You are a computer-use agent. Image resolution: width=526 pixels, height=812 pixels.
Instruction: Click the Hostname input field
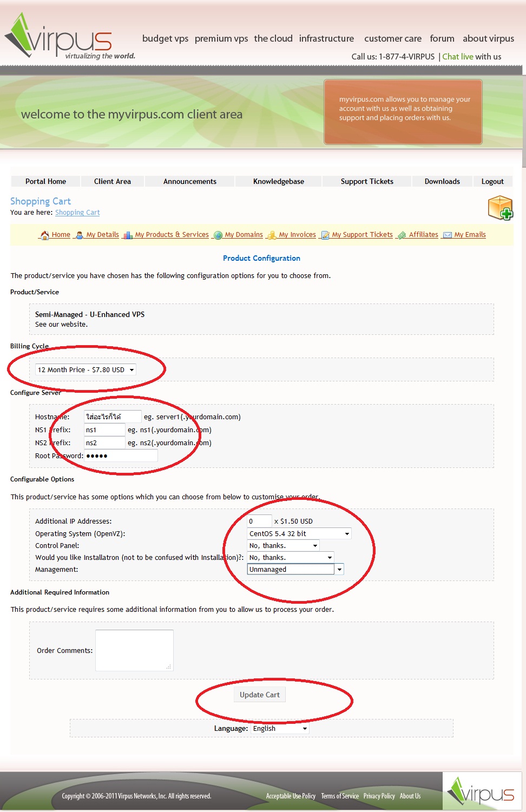coord(113,417)
